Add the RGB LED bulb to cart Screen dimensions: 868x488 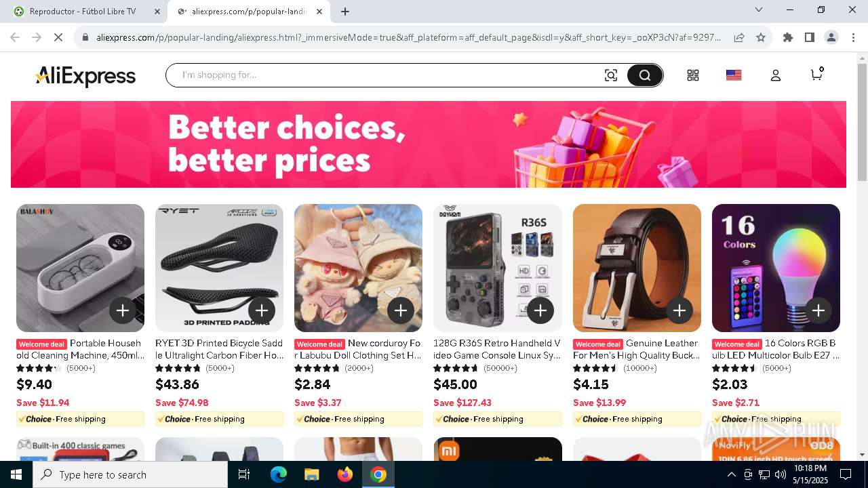818,310
